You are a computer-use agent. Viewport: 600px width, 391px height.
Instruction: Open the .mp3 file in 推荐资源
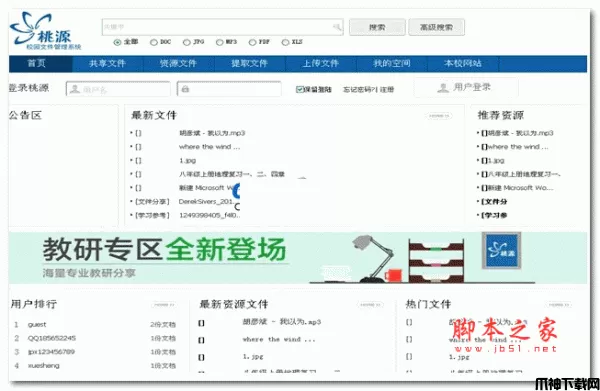pos(520,133)
